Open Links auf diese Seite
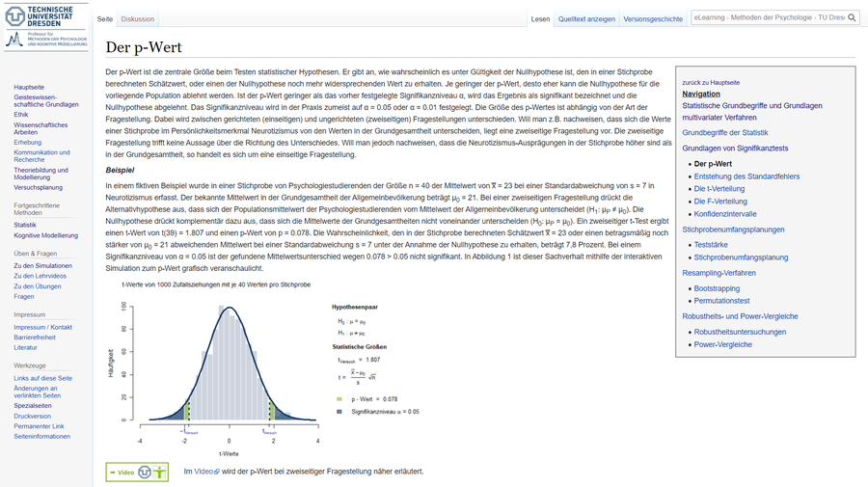 (43, 378)
